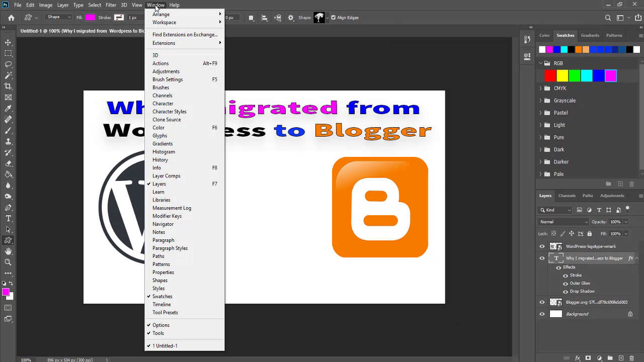This screenshot has height=362, width=644.
Task: Toggle visibility of the Drop Shadow effect
Action: pos(566,292)
